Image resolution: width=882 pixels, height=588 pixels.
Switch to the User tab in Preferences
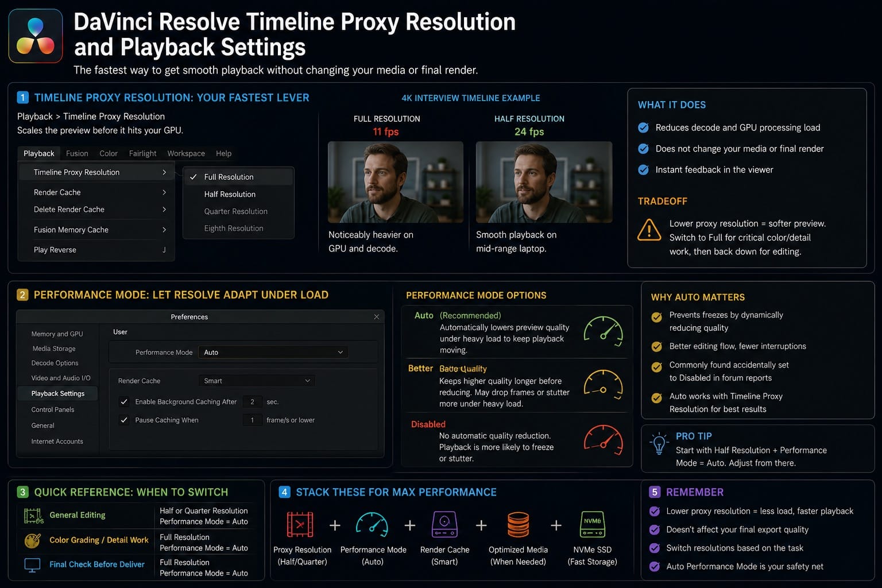click(120, 332)
